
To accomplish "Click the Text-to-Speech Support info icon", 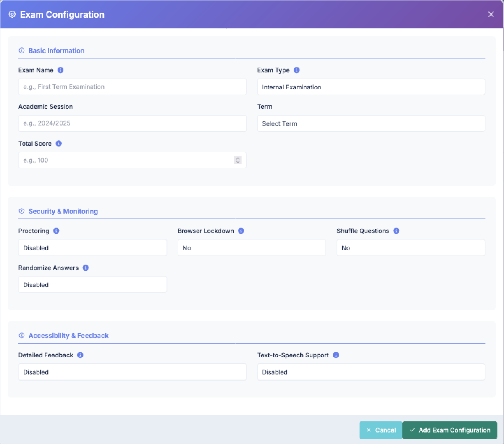I will (336, 355).
